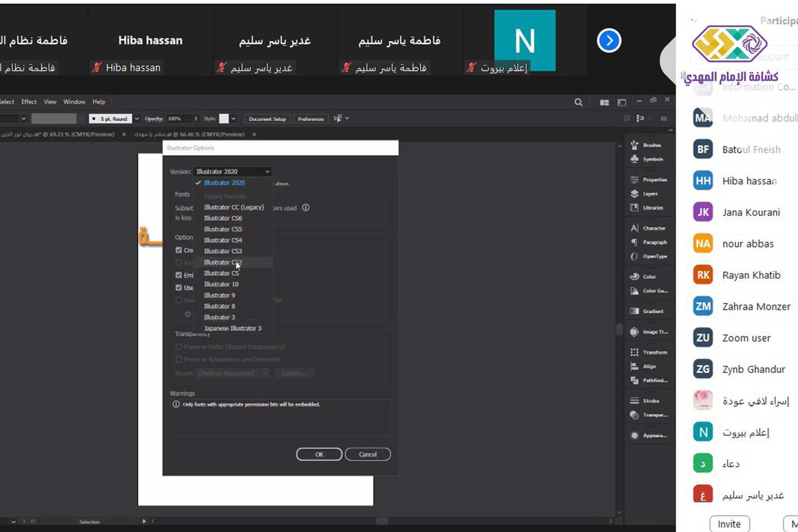Open the Pathfinder panel icon
Image resolution: width=798 pixels, height=532 pixels.
(635, 380)
